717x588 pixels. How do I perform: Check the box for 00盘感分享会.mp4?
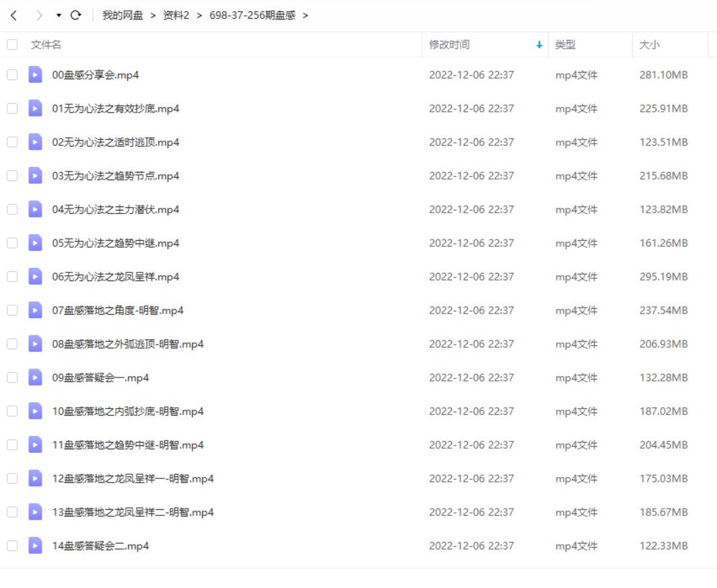(12, 75)
